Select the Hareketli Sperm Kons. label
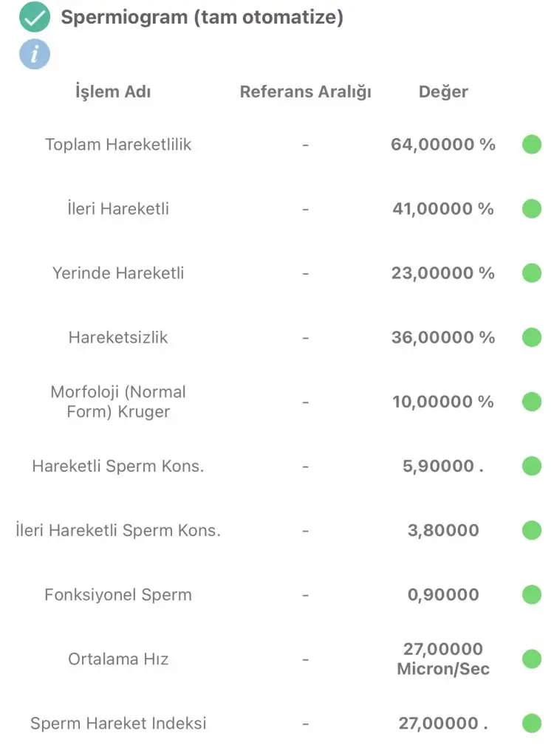The height and width of the screenshot is (756, 551). (x=118, y=467)
